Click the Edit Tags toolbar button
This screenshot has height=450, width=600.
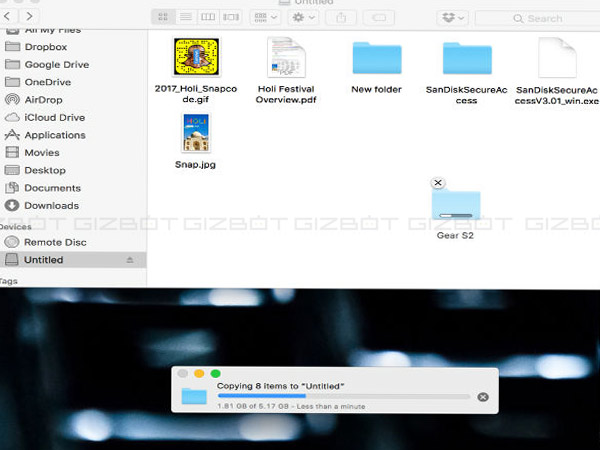(379, 17)
